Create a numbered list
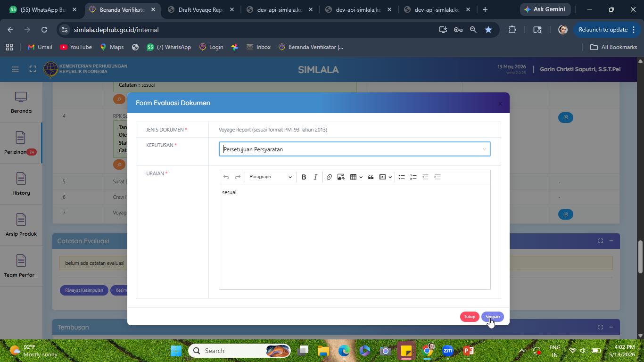 (413, 177)
